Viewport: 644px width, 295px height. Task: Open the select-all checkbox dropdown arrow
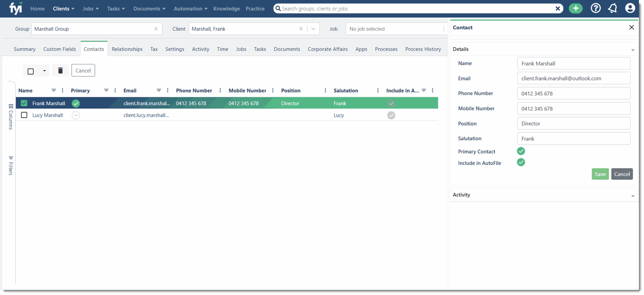point(44,71)
